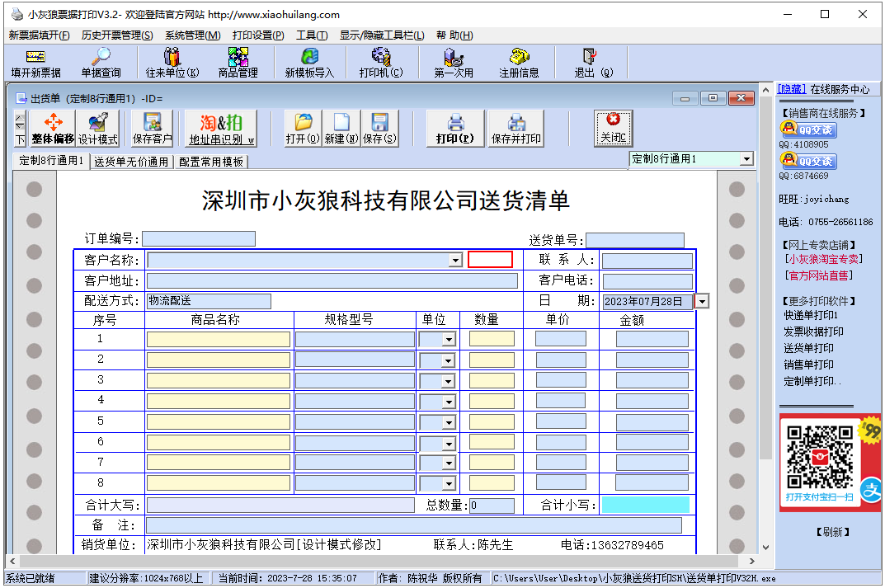Open 注册信息 toolbar icon
Screen dimensions: 885x588
coord(519,63)
